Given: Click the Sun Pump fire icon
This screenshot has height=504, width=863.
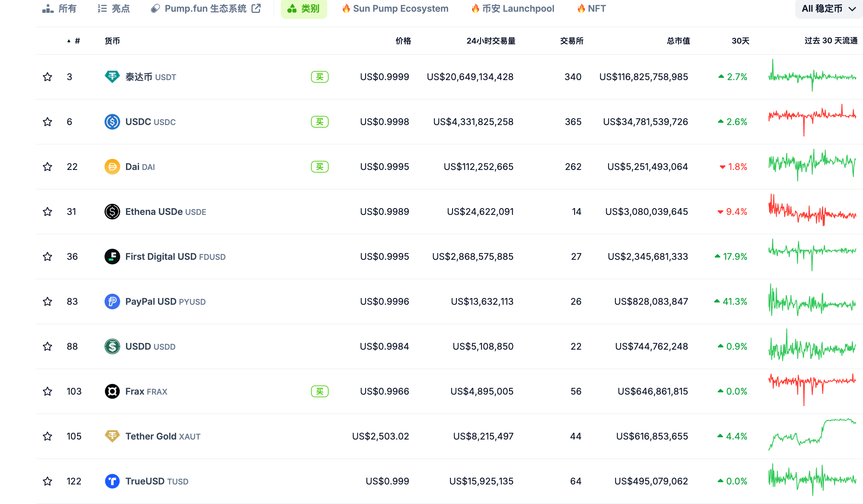Looking at the screenshot, I should click(346, 8).
